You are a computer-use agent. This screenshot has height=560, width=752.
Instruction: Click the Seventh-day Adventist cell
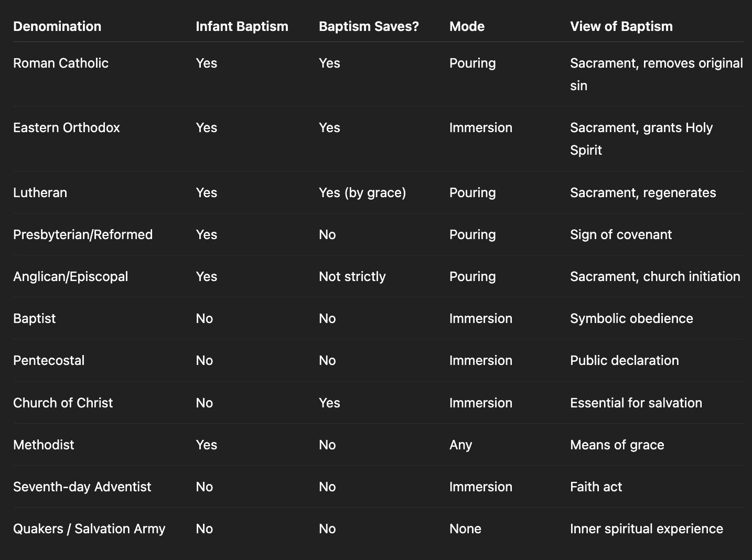click(x=82, y=487)
